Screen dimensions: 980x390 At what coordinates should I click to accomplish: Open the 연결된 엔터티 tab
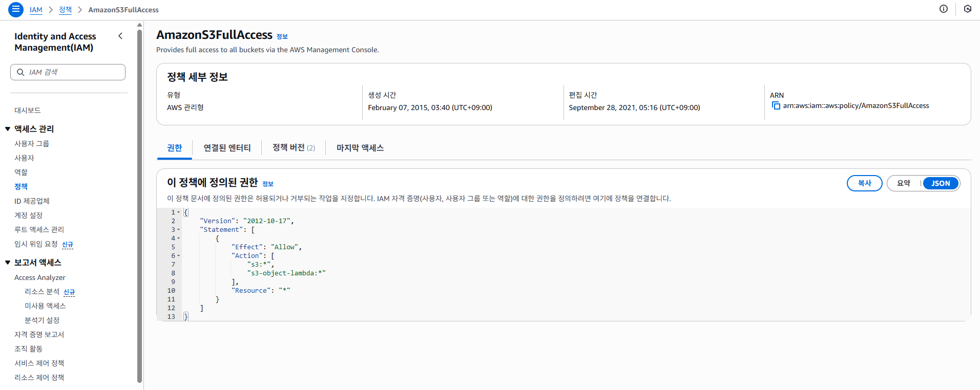227,148
